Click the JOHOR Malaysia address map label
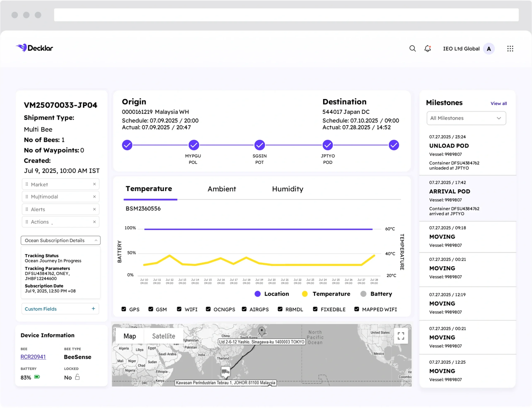This screenshot has height=408, width=532. (225, 382)
